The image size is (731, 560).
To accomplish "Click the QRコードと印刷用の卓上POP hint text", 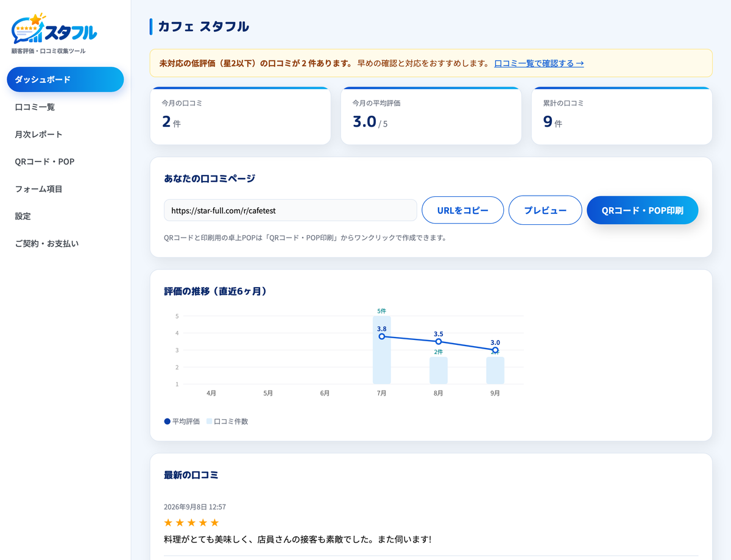I will click(x=305, y=238).
